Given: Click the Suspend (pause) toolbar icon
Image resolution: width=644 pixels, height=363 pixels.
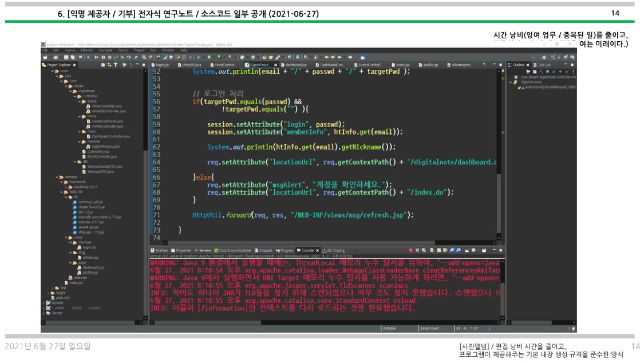Looking at the screenshot, I should click(x=103, y=57).
